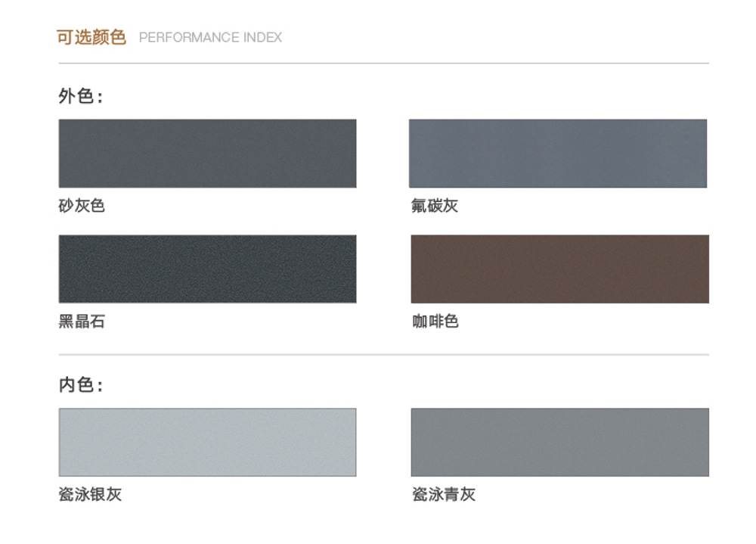
Task: Choose the 氟碳灰 exterior color swatch
Action: (x=558, y=154)
